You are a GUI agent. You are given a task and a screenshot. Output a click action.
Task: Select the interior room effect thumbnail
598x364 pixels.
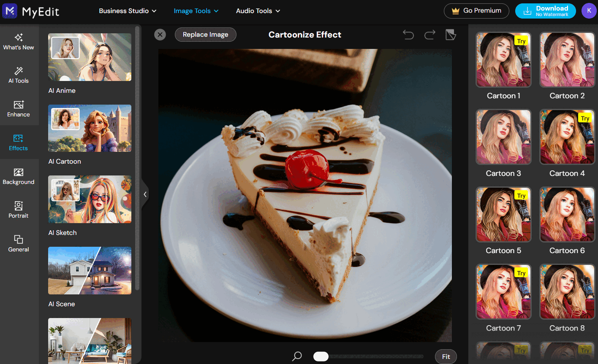pyautogui.click(x=90, y=341)
